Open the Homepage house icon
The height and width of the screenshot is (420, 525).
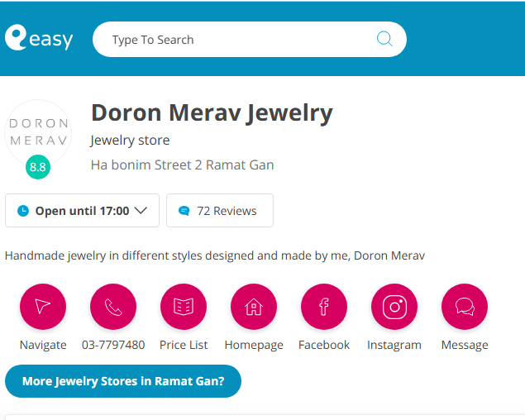(254, 307)
